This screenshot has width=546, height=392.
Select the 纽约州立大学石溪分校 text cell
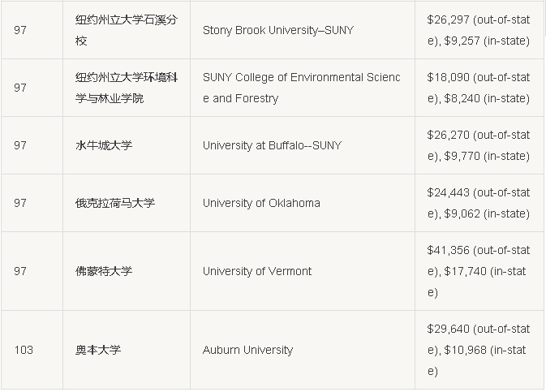[127, 30]
